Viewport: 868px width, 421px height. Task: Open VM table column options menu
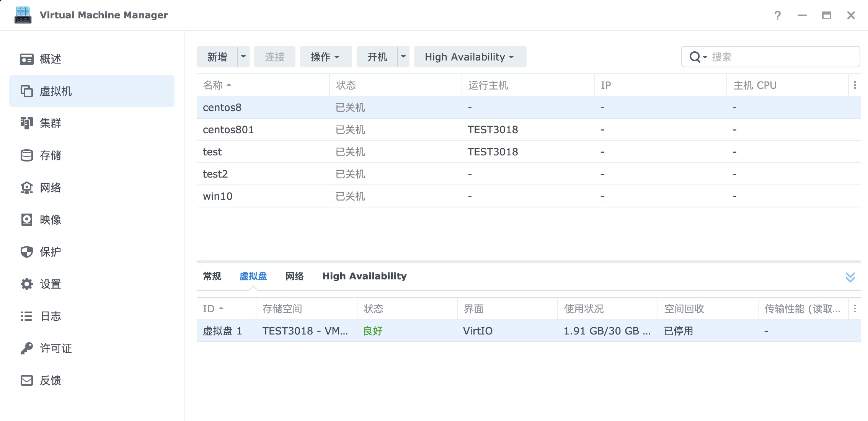point(855,85)
